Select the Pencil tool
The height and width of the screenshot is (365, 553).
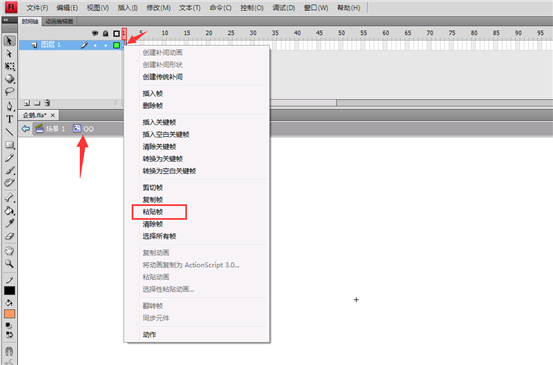coord(9,158)
